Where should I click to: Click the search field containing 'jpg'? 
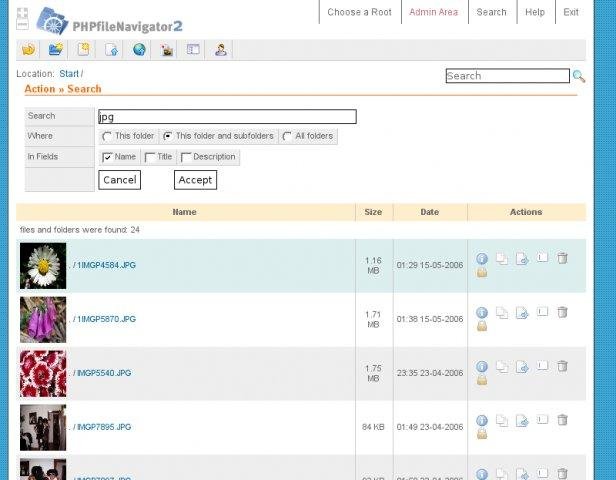[227, 117]
